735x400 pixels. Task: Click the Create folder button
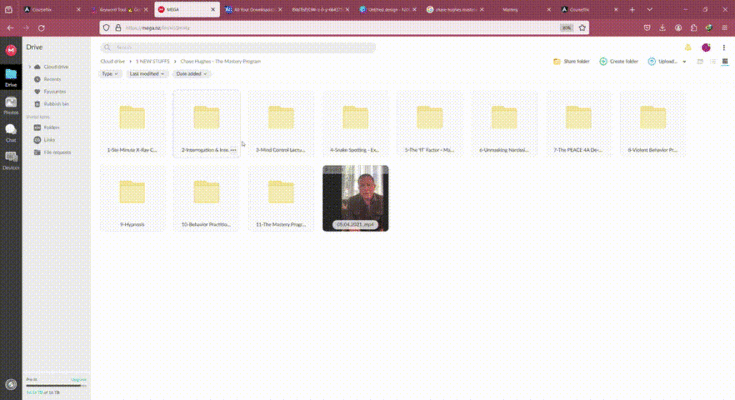coord(619,61)
